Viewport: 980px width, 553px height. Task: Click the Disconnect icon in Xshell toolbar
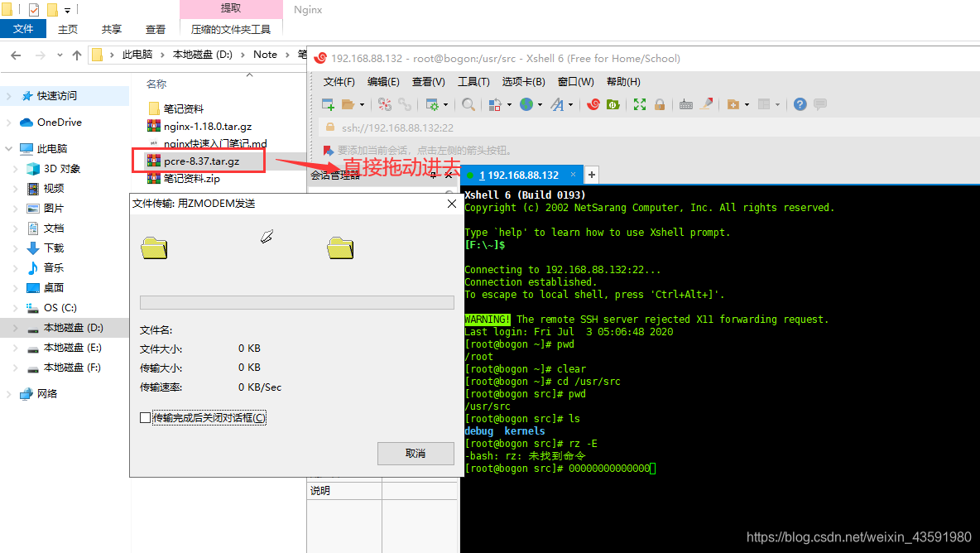click(x=385, y=104)
